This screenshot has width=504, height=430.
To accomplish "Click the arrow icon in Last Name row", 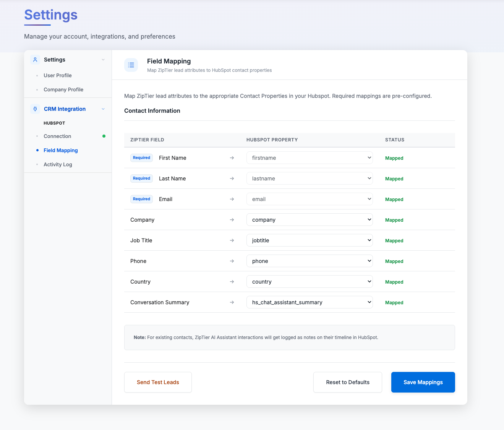I will 232,178.
